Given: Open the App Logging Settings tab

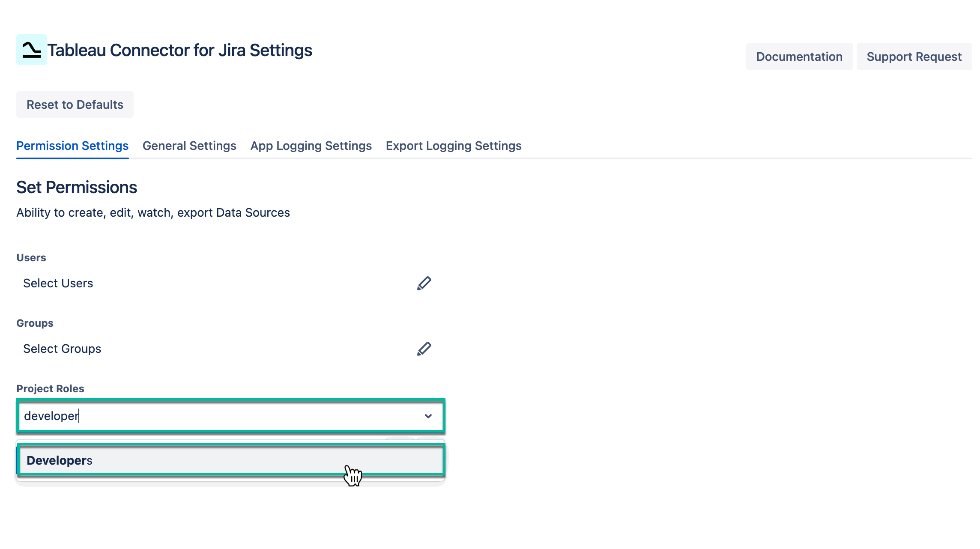Looking at the screenshot, I should tap(311, 146).
